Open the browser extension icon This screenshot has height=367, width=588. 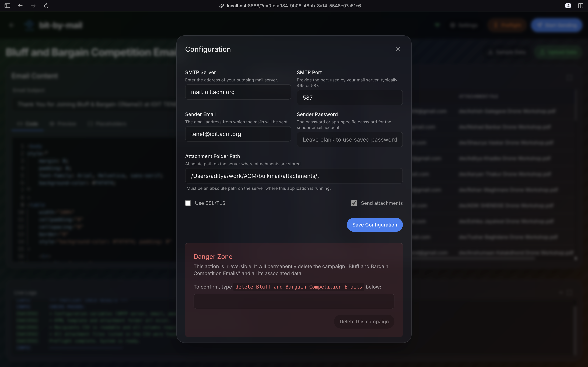pos(568,6)
